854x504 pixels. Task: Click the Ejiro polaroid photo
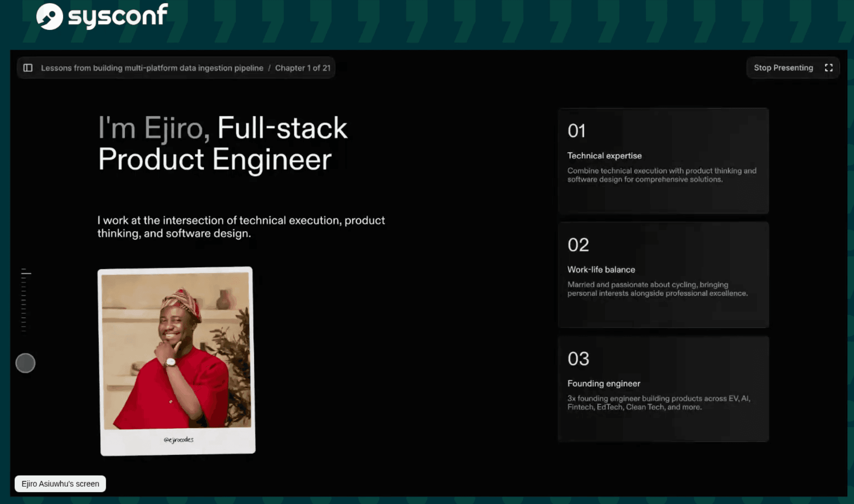(x=176, y=361)
